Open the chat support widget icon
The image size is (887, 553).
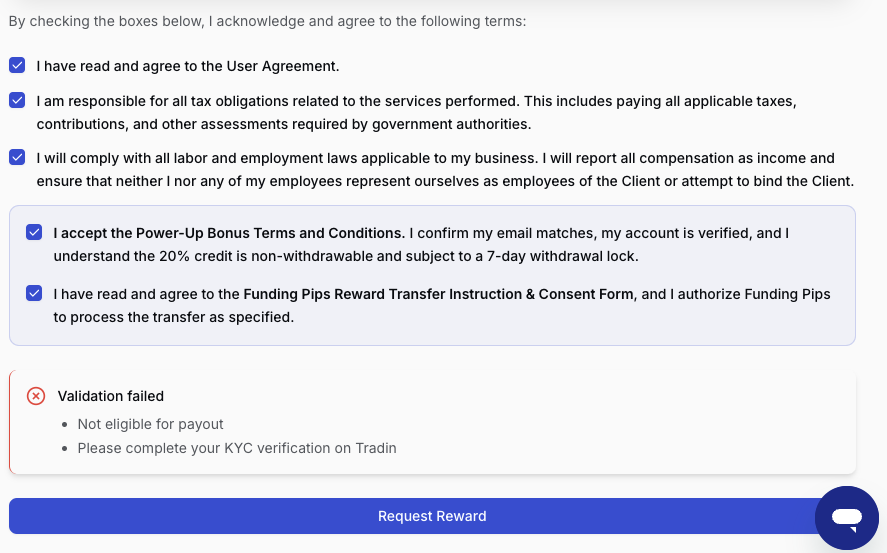coord(846,517)
